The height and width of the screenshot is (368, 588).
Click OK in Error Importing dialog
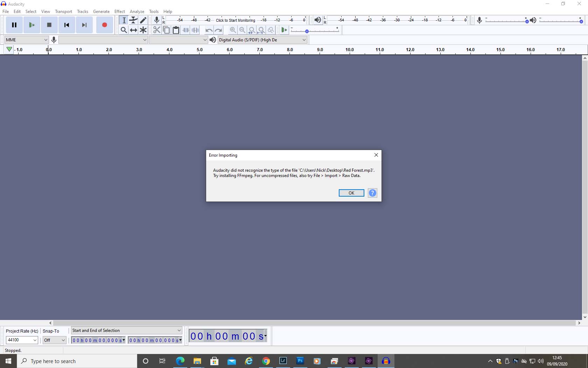coord(351,193)
